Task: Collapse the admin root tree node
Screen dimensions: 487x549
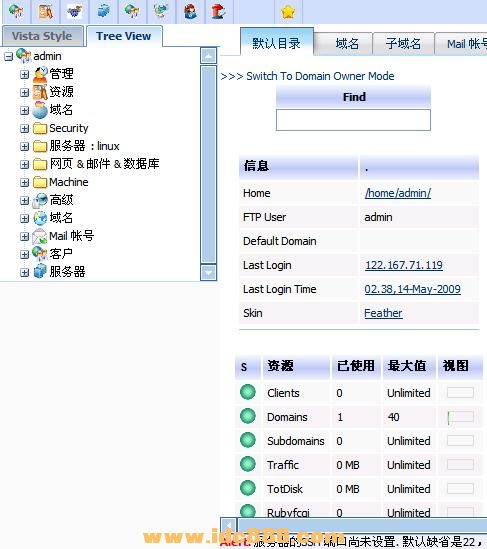Action: click(x=8, y=56)
